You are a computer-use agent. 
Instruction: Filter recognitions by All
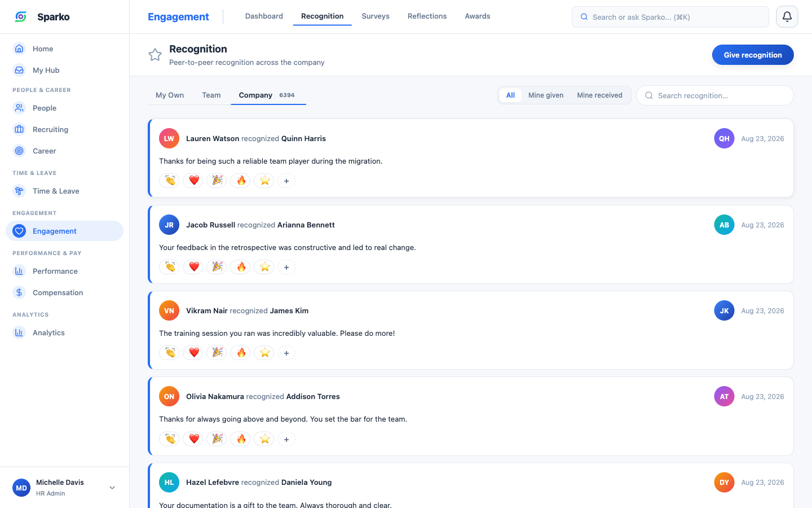[510, 95]
